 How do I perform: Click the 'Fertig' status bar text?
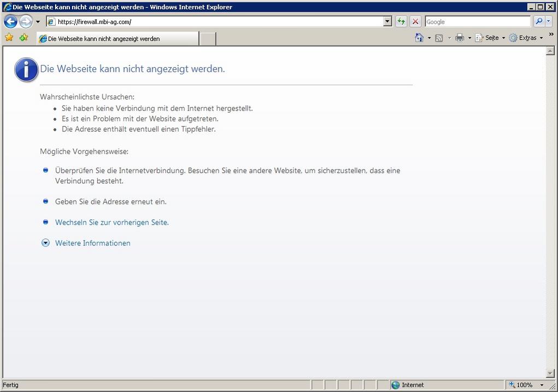[x=11, y=385]
